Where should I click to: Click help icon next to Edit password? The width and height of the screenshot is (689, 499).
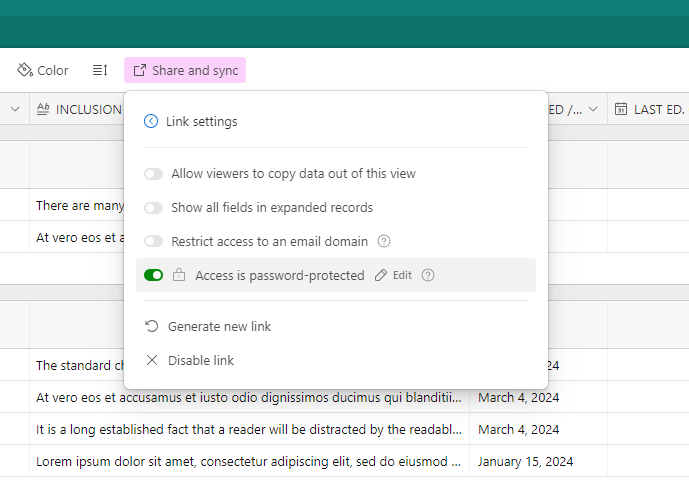coord(428,275)
